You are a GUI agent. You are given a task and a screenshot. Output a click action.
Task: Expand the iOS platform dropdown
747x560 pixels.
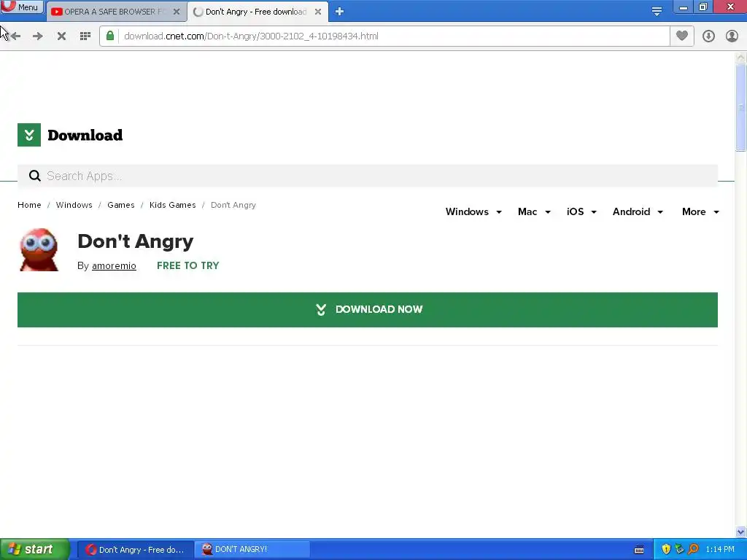(x=581, y=212)
